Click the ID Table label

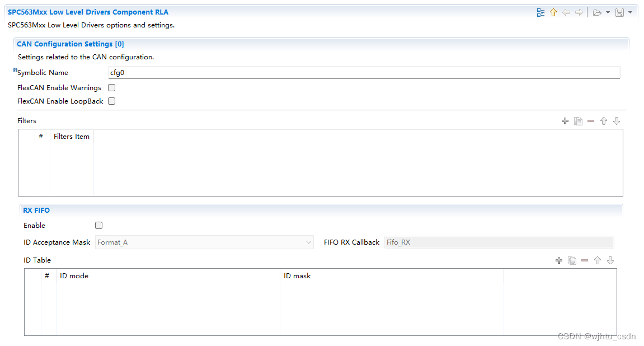click(37, 260)
